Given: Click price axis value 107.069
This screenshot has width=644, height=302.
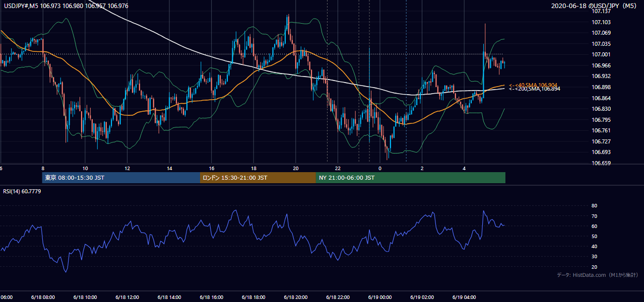Looking at the screenshot, I should pos(601,33).
